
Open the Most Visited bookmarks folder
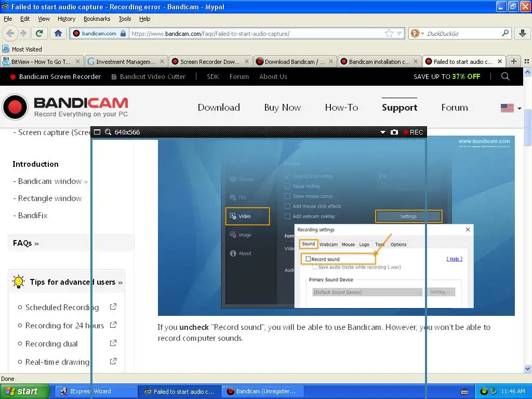pyautogui.click(x=22, y=49)
